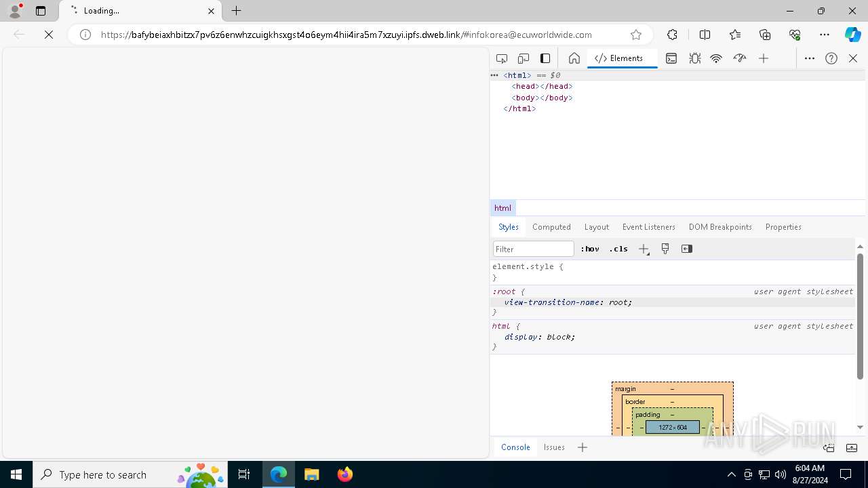Click the taskbar search box

click(x=130, y=474)
